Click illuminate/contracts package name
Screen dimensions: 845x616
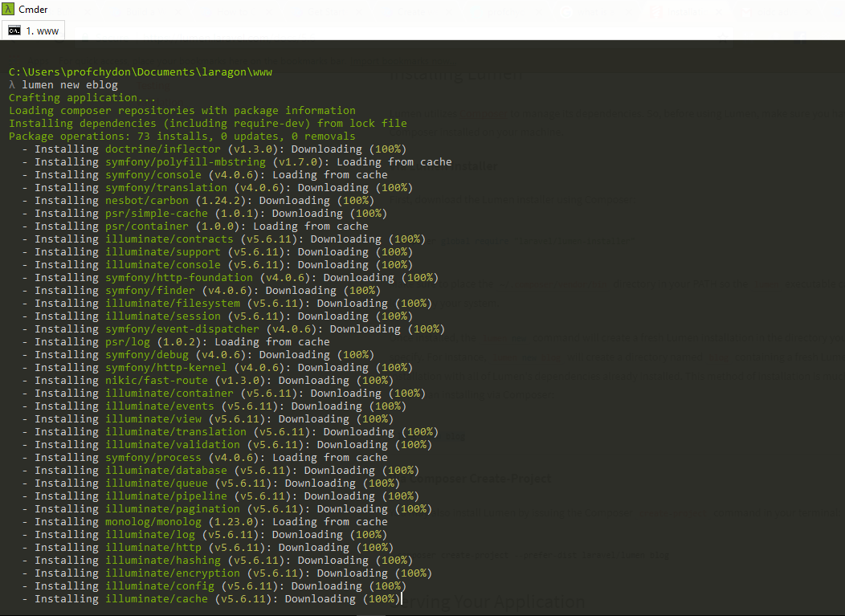pyautogui.click(x=169, y=239)
